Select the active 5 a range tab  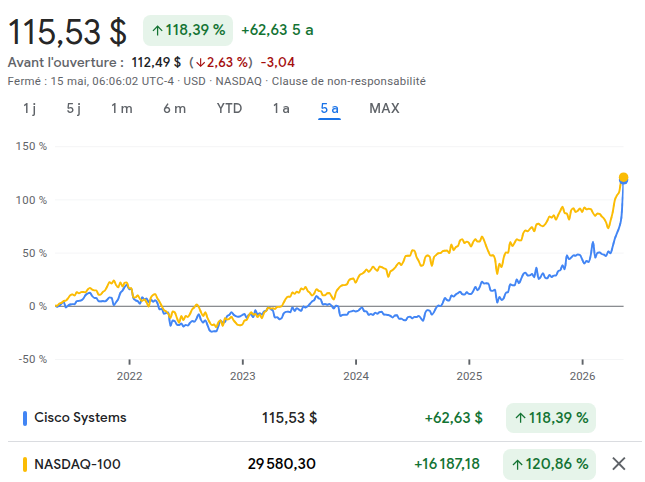[329, 109]
